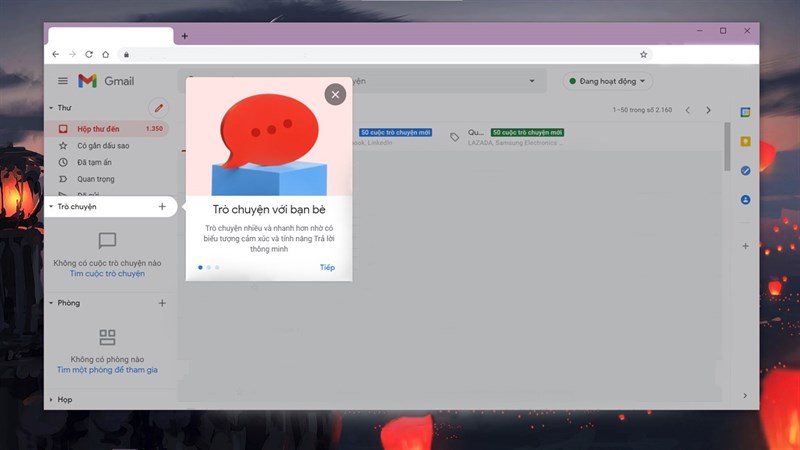Select the third slide dot in popup

217,267
